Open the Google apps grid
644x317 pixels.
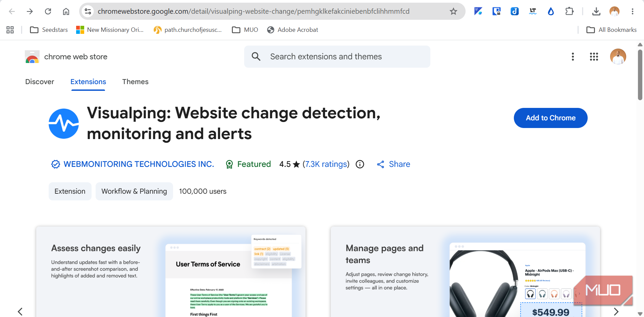(594, 57)
